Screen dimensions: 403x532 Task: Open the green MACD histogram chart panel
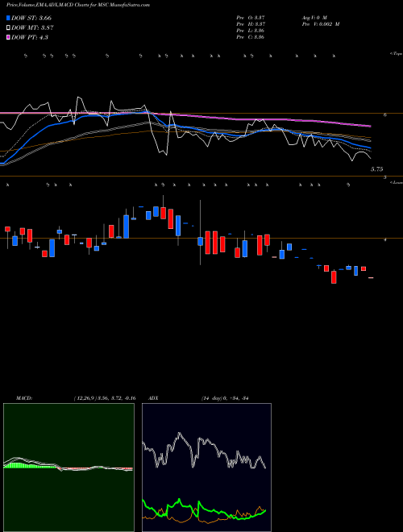pyautogui.click(x=69, y=468)
